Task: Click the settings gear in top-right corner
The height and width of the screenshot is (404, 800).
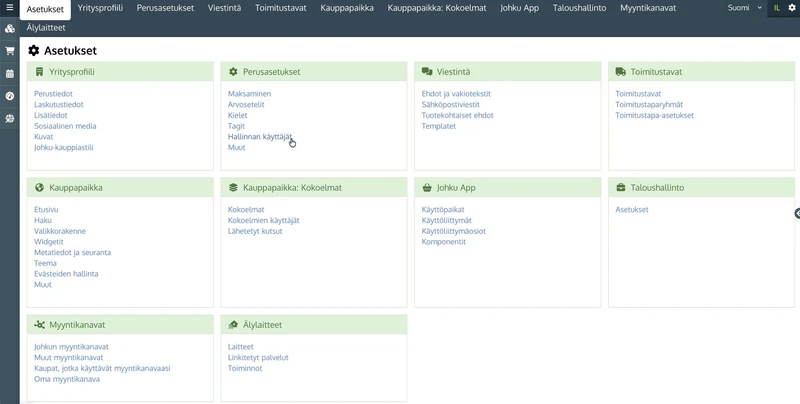Action: 792,8
